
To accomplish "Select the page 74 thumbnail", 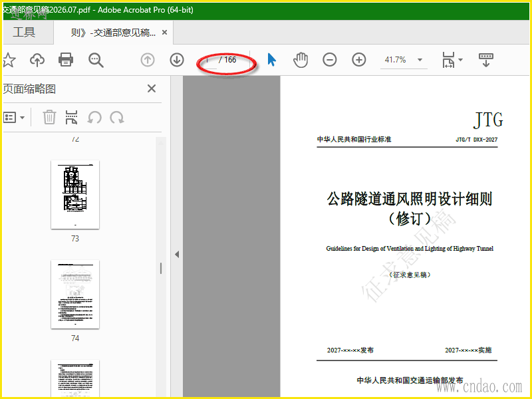I will coord(75,295).
